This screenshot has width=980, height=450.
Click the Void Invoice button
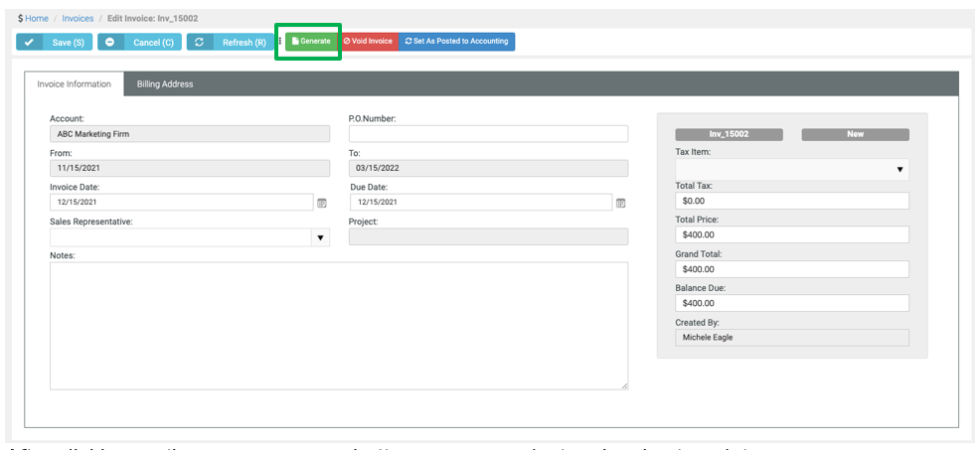368,42
